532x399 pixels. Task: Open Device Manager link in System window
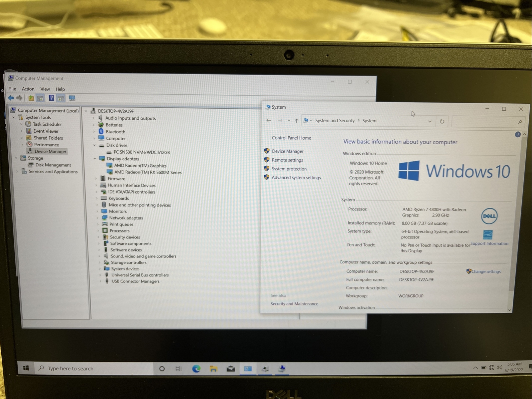tap(288, 151)
